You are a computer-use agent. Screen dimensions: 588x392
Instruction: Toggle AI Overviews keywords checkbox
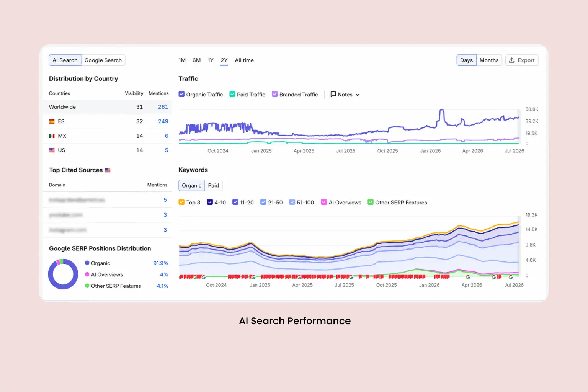pos(324,202)
